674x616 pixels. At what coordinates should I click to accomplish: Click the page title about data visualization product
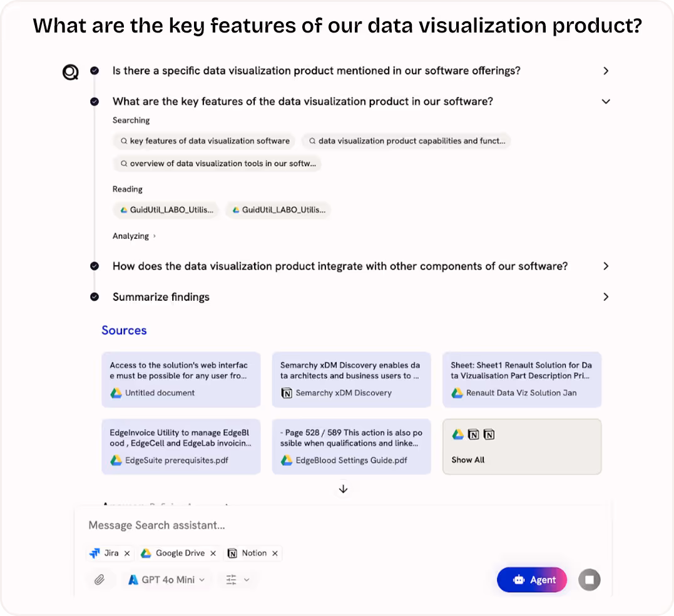pyautogui.click(x=337, y=26)
